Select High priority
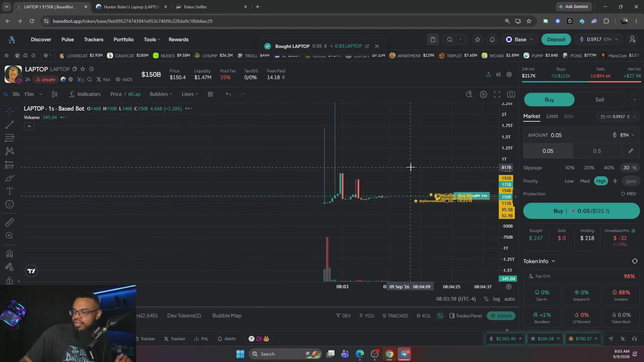The image size is (644, 362). (x=601, y=181)
